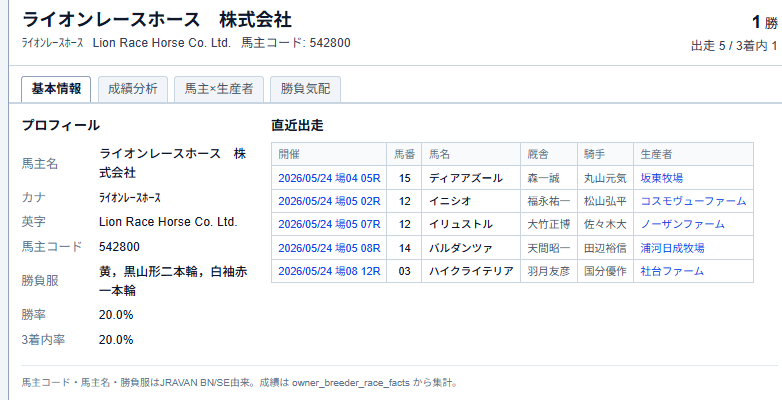The image size is (782, 400).
Task: Open the 馬主×生産者 tab
Action: click(219, 89)
